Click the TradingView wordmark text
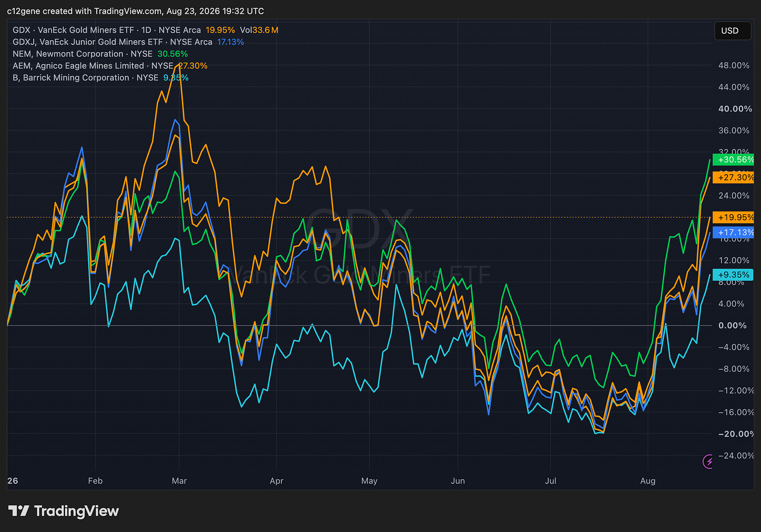The height and width of the screenshot is (532, 761). pyautogui.click(x=76, y=511)
